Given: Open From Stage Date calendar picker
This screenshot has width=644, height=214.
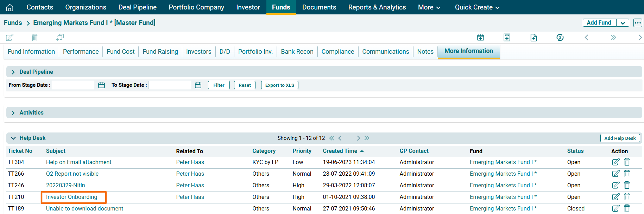Looking at the screenshot, I should [101, 85].
